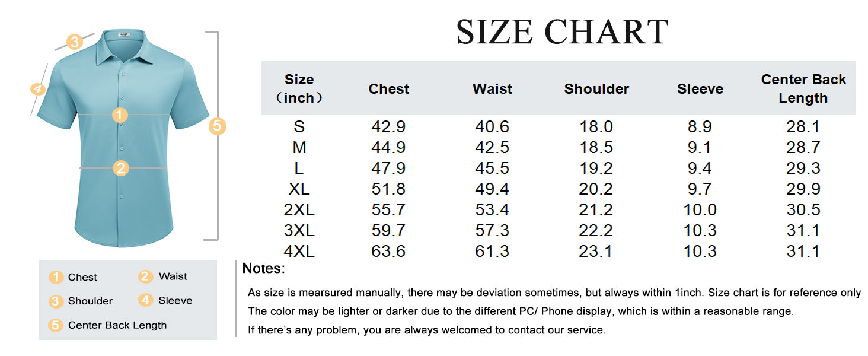This screenshot has height=356, width=868.
Task: Click the Waist legend circle numbered 2
Action: 145,276
